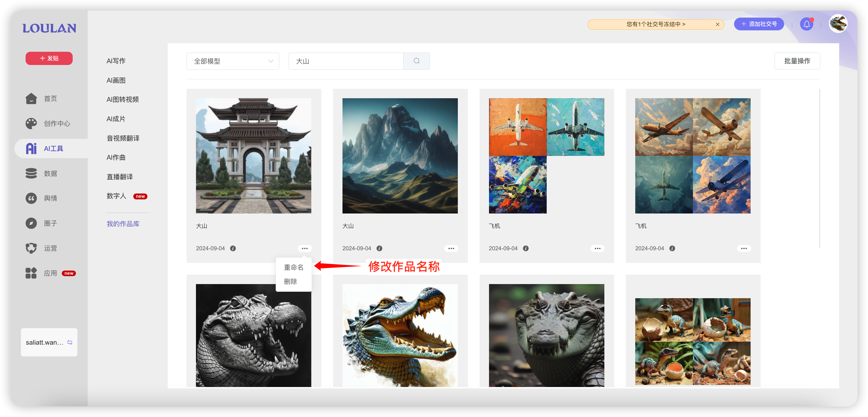Click info icon on vintage planes card

672,248
